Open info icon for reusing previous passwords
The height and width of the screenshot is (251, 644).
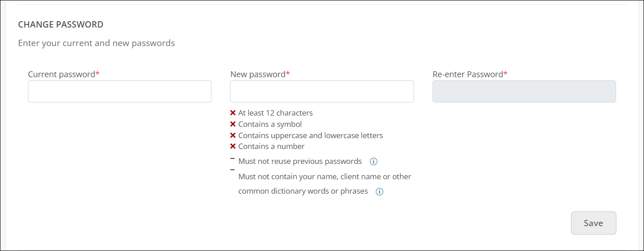click(x=373, y=162)
